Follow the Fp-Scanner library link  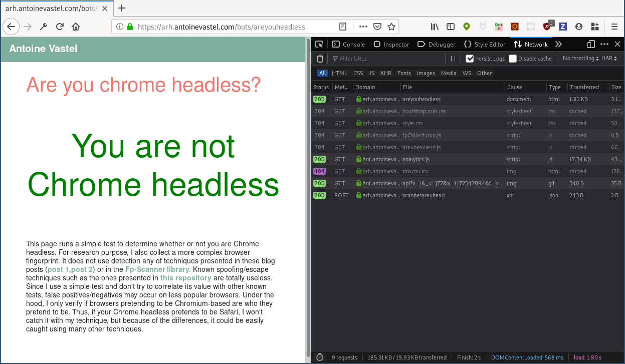point(156,269)
